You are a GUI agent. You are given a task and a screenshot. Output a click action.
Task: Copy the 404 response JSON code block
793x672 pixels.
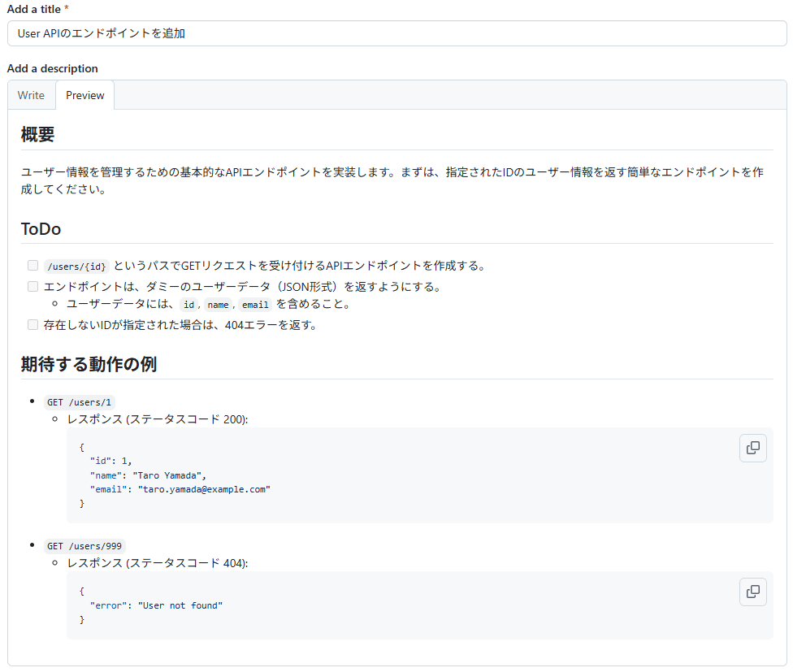pos(752,592)
